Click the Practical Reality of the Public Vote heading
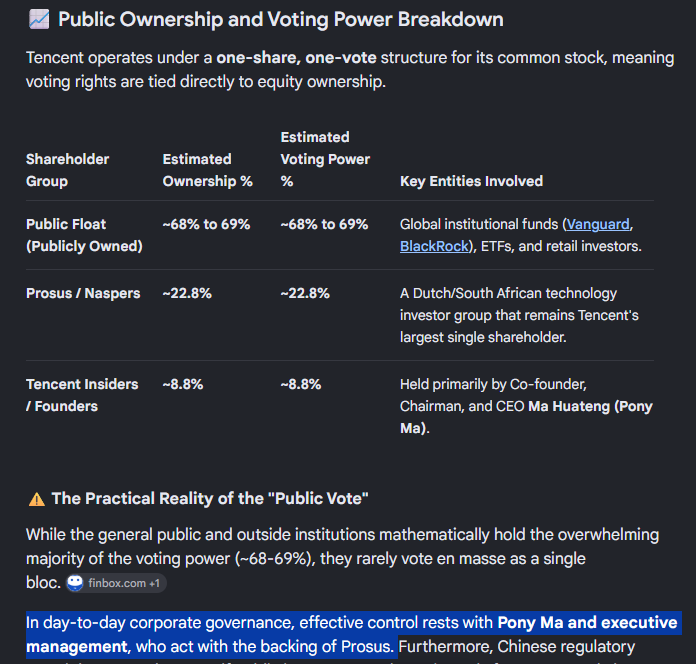Viewport: 696px width, 664px height. (x=210, y=498)
